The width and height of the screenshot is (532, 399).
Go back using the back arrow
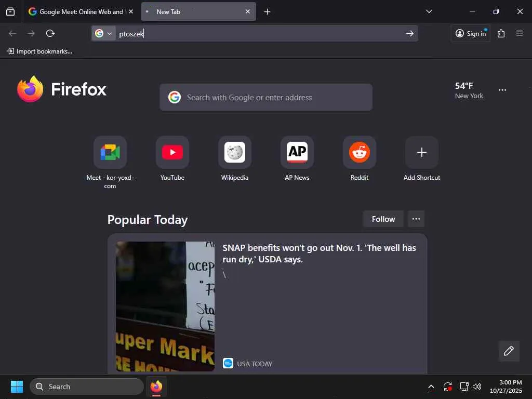point(12,33)
